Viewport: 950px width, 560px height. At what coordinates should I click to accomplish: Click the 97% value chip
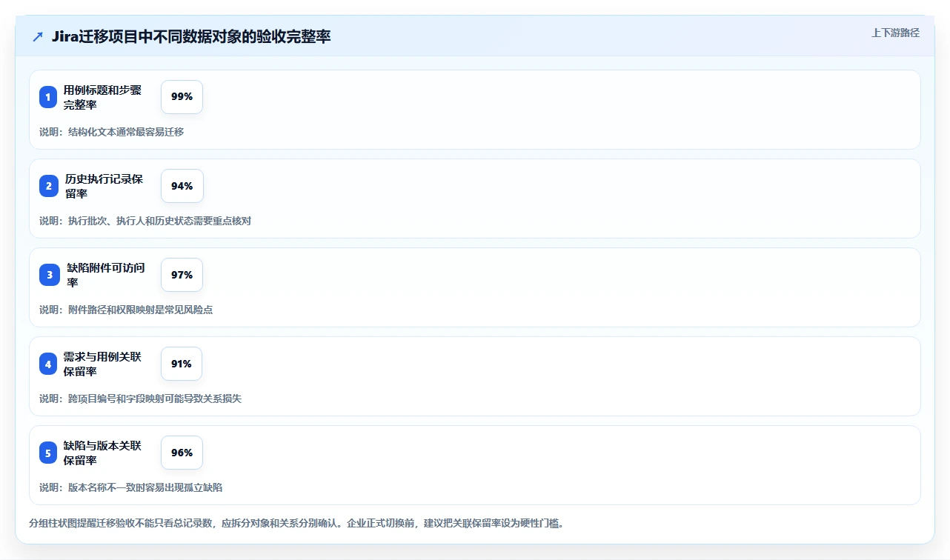pyautogui.click(x=182, y=275)
